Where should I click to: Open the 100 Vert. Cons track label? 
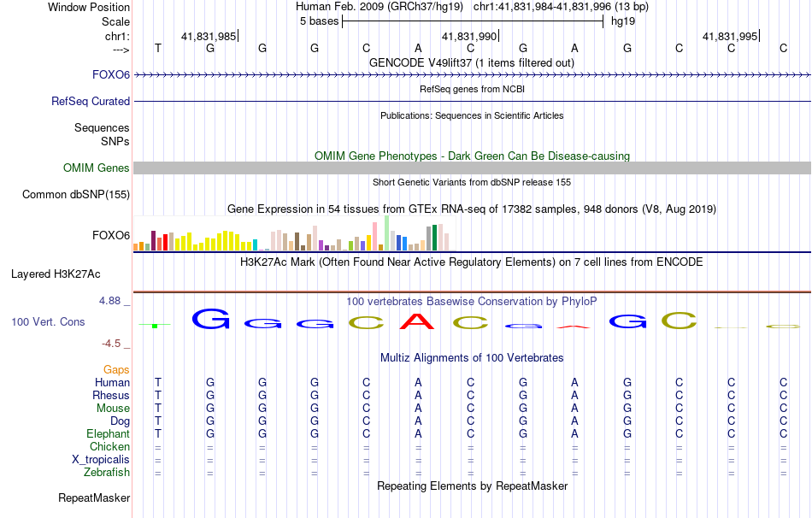tap(48, 321)
